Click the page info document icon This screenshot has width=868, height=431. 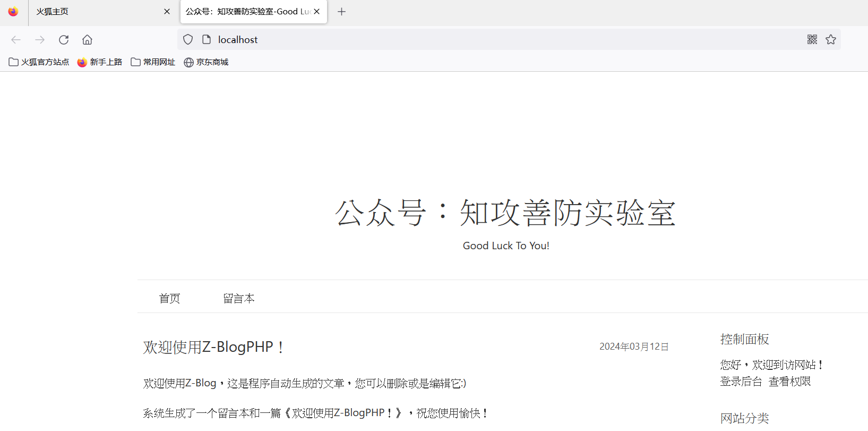pyautogui.click(x=207, y=39)
